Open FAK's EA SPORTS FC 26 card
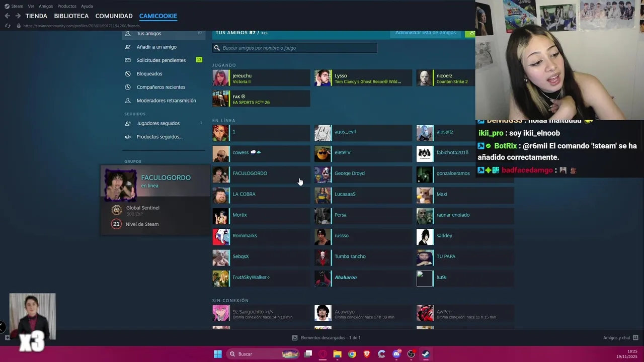This screenshot has width=644, height=362. [x=261, y=99]
